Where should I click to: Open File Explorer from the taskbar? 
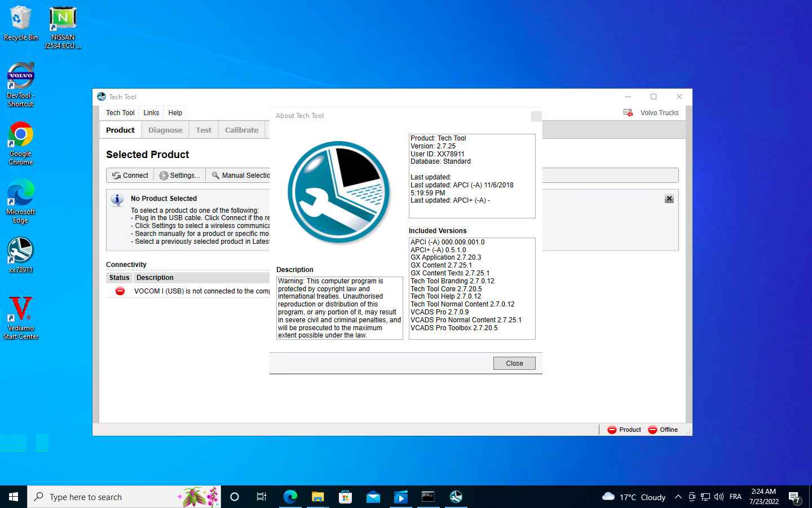pos(318,497)
